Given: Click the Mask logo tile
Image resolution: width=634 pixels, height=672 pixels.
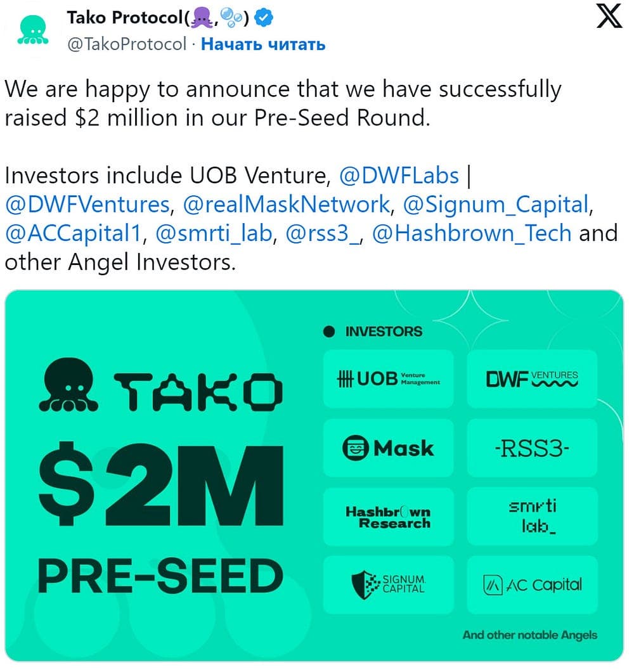Looking at the screenshot, I should click(x=389, y=448).
